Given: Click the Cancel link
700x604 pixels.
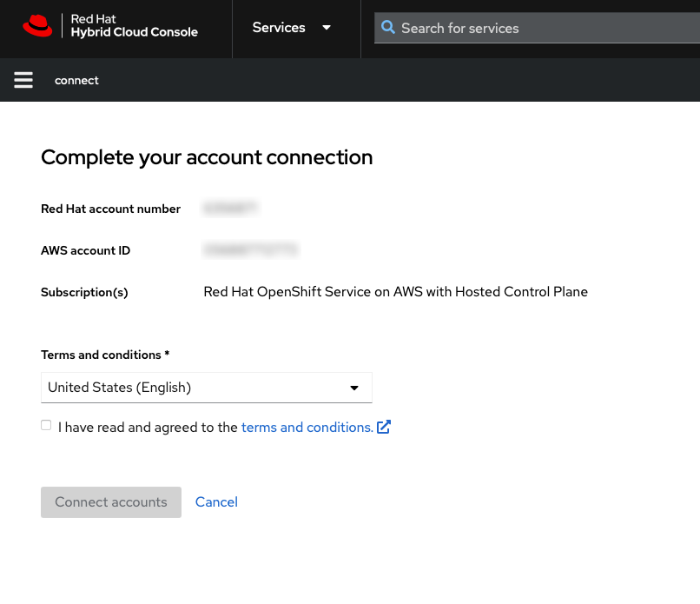Looking at the screenshot, I should click(x=216, y=502).
